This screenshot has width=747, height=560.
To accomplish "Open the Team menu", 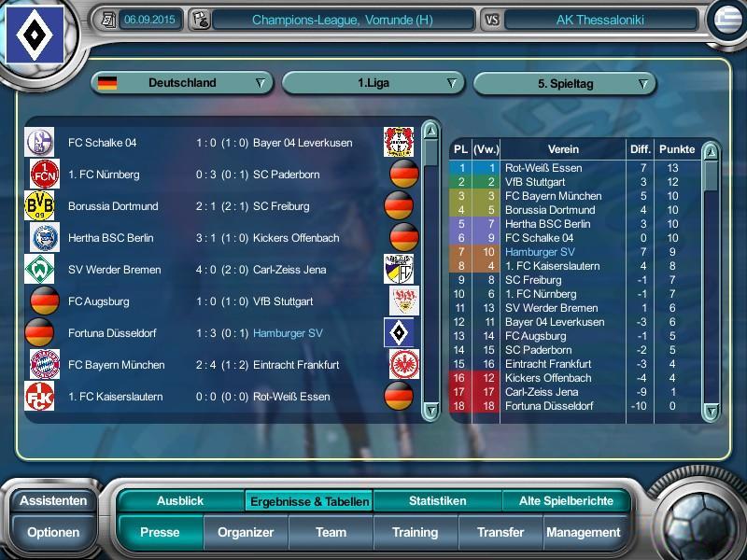I will pyautogui.click(x=331, y=532).
